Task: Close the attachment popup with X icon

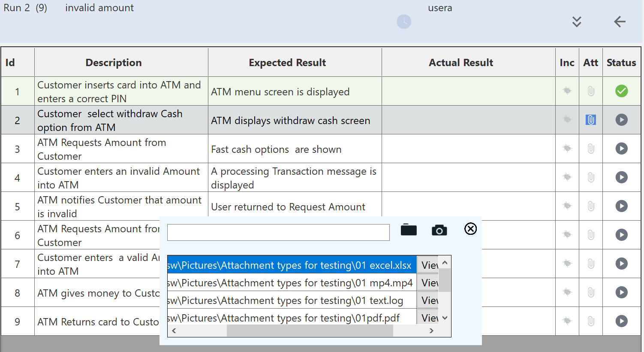Action: 470,229
